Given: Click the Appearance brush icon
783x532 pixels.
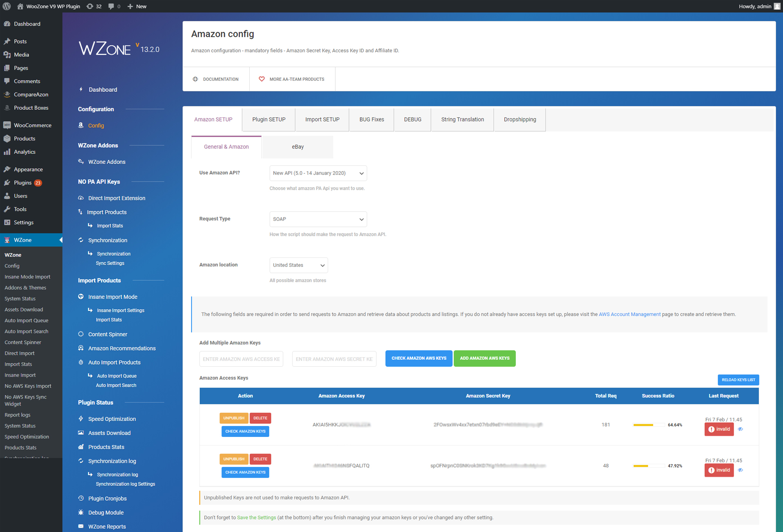Looking at the screenshot, I should coord(7,169).
